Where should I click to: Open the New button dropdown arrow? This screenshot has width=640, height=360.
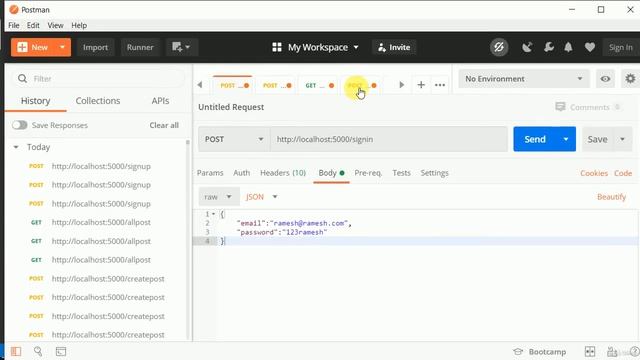click(x=62, y=47)
